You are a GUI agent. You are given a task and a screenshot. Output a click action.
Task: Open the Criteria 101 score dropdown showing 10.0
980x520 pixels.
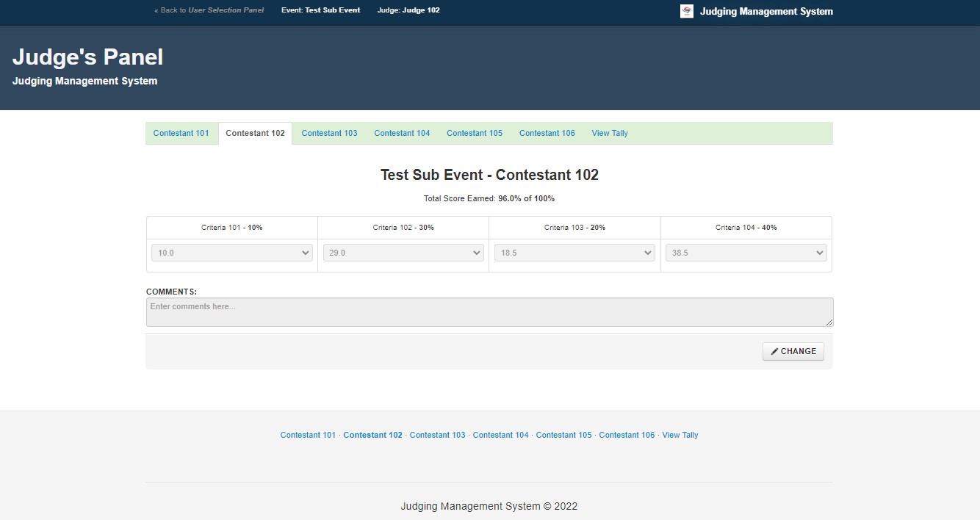point(232,253)
